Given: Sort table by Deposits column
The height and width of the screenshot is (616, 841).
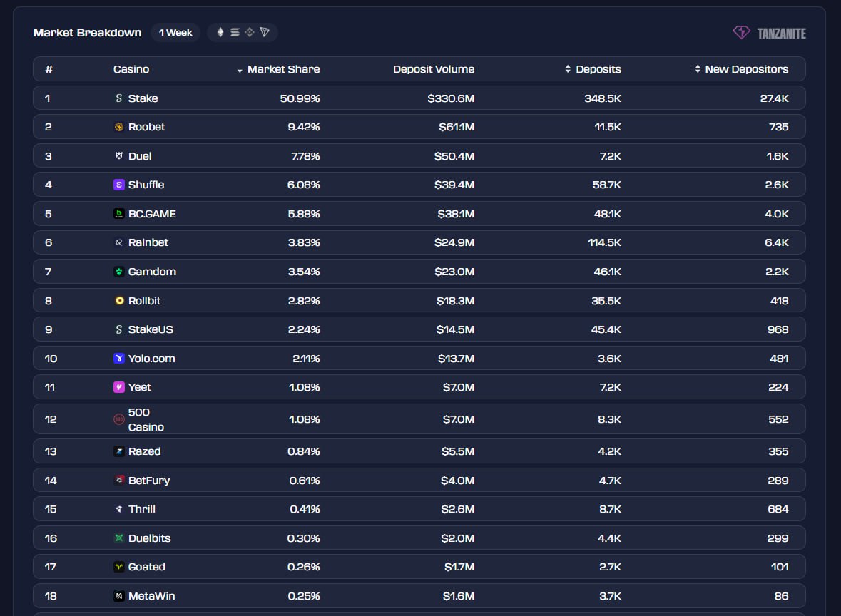Looking at the screenshot, I should point(598,69).
